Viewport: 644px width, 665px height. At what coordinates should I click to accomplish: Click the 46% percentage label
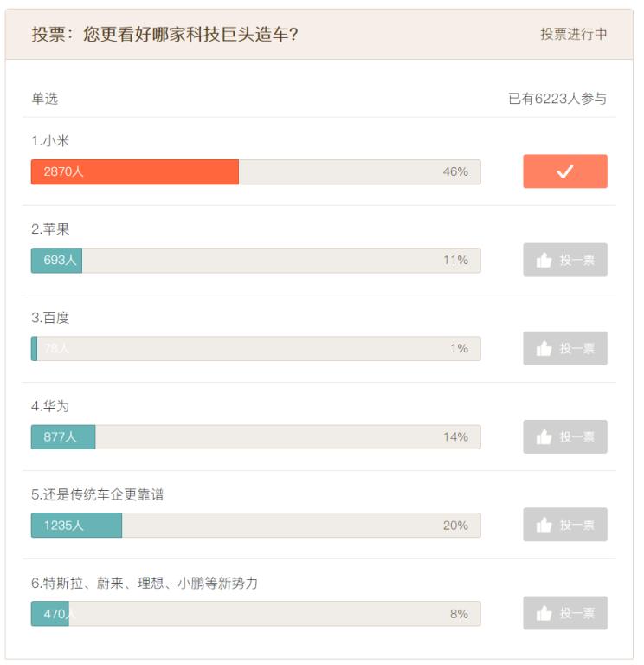pos(455,171)
